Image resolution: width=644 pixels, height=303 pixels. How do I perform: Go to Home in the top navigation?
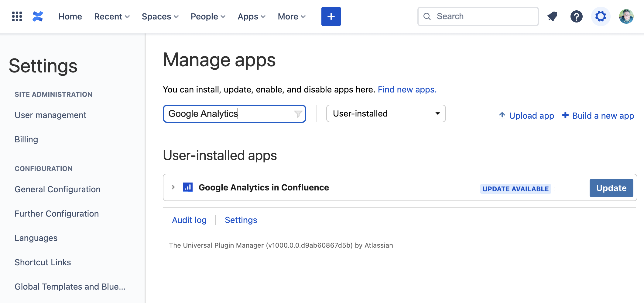70,16
